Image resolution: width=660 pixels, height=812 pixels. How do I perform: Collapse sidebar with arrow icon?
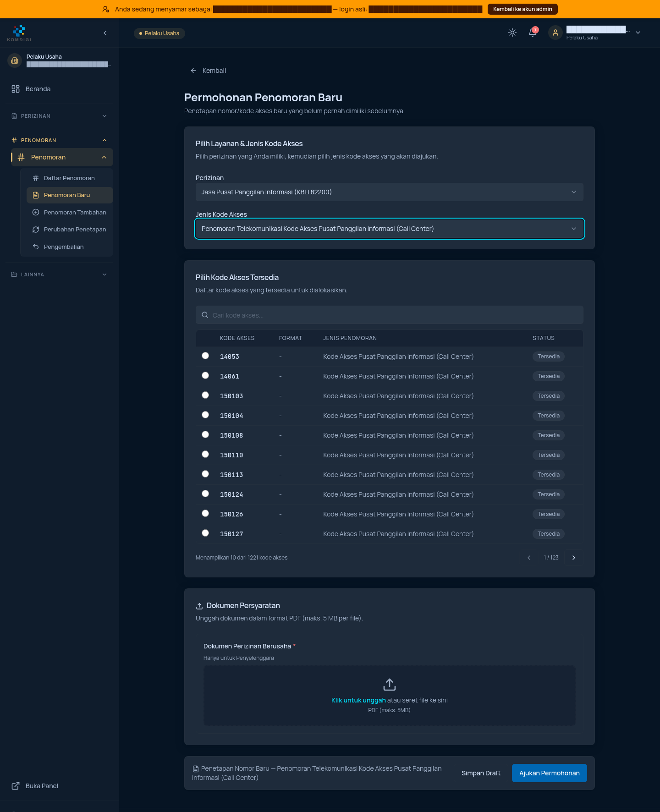click(105, 33)
